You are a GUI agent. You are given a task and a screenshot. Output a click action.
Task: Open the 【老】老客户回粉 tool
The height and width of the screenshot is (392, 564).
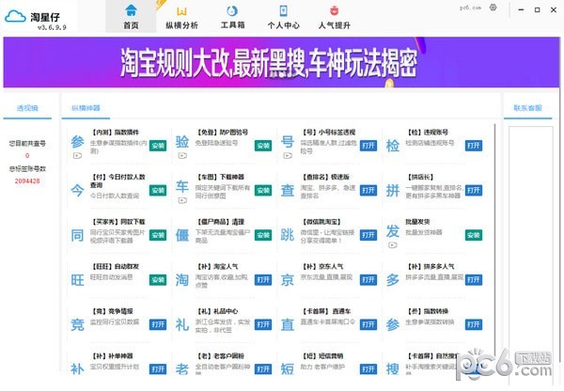pyautogui.click(x=263, y=369)
